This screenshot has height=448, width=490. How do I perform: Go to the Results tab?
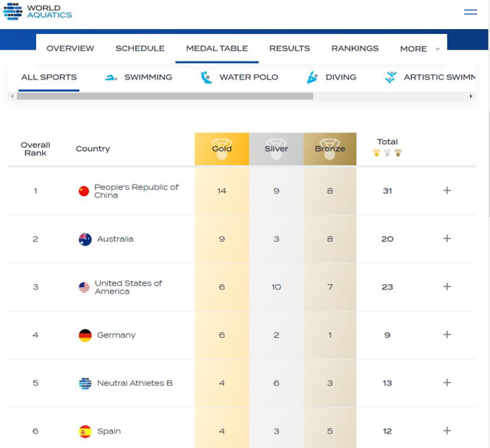[289, 48]
